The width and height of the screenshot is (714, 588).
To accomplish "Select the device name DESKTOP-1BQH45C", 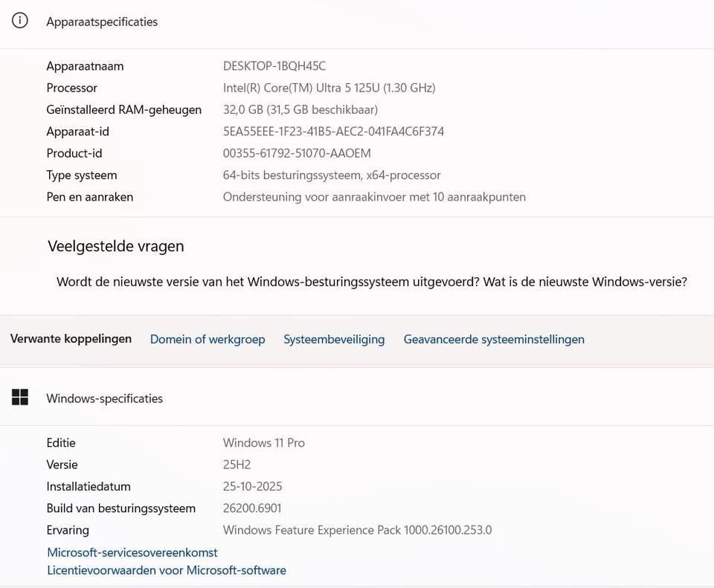I will click(x=274, y=65).
